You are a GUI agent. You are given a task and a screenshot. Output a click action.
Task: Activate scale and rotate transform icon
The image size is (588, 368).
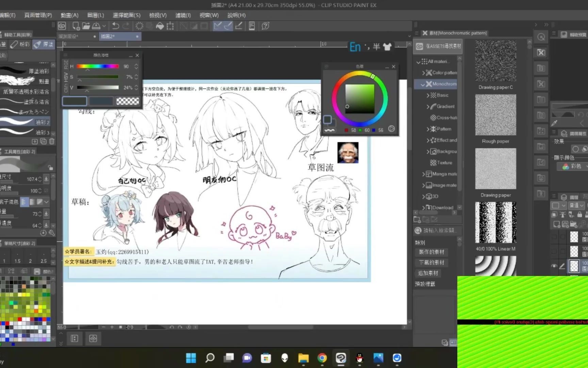pyautogui.click(x=170, y=26)
